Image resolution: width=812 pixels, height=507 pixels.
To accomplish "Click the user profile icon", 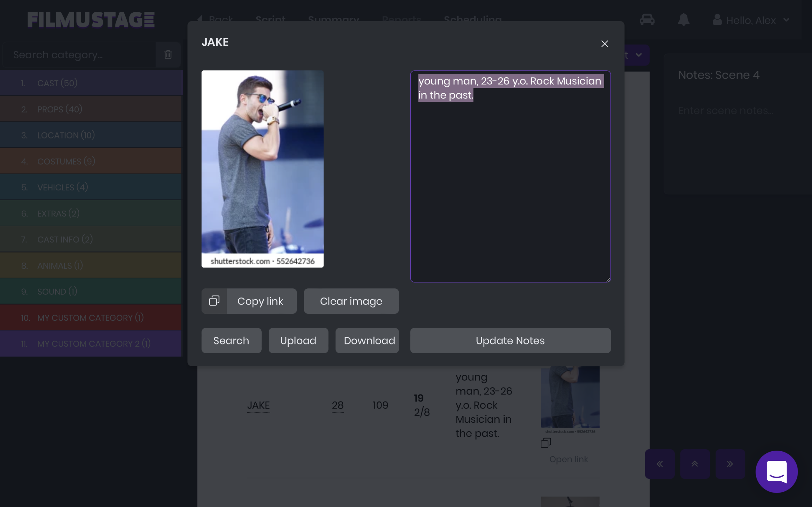I will coord(717,20).
